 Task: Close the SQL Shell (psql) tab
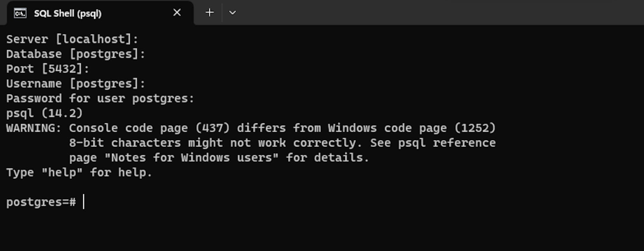(177, 13)
